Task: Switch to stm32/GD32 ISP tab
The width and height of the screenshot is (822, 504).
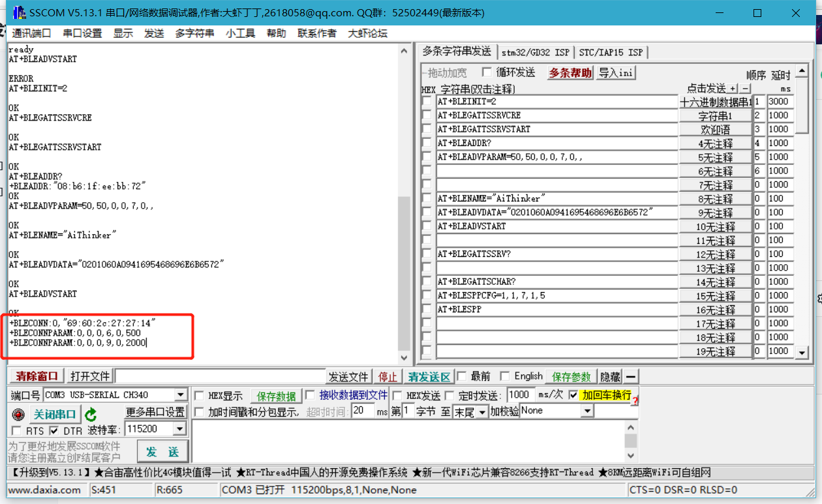Action: pos(536,52)
